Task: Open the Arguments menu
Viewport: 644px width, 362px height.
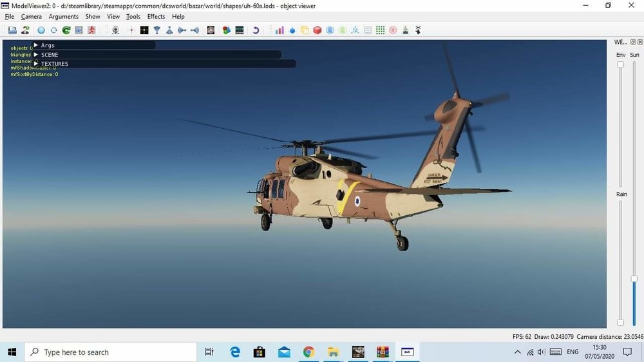Action: 63,17
